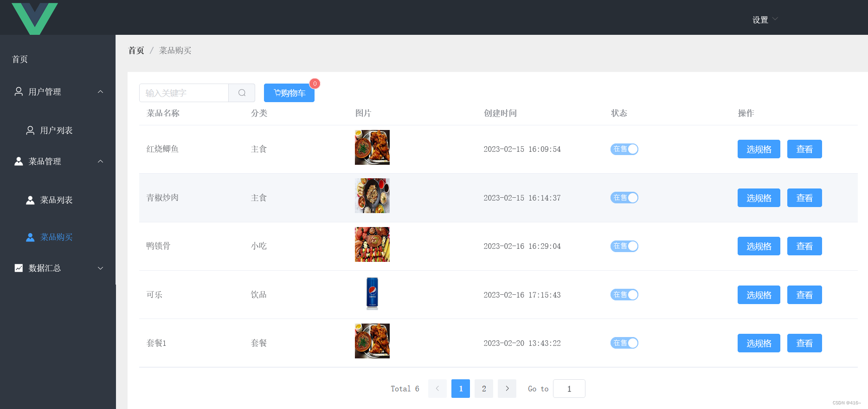Screen dimensions: 868x409
Task: Toggle sale status for 可乐
Action: (624, 295)
